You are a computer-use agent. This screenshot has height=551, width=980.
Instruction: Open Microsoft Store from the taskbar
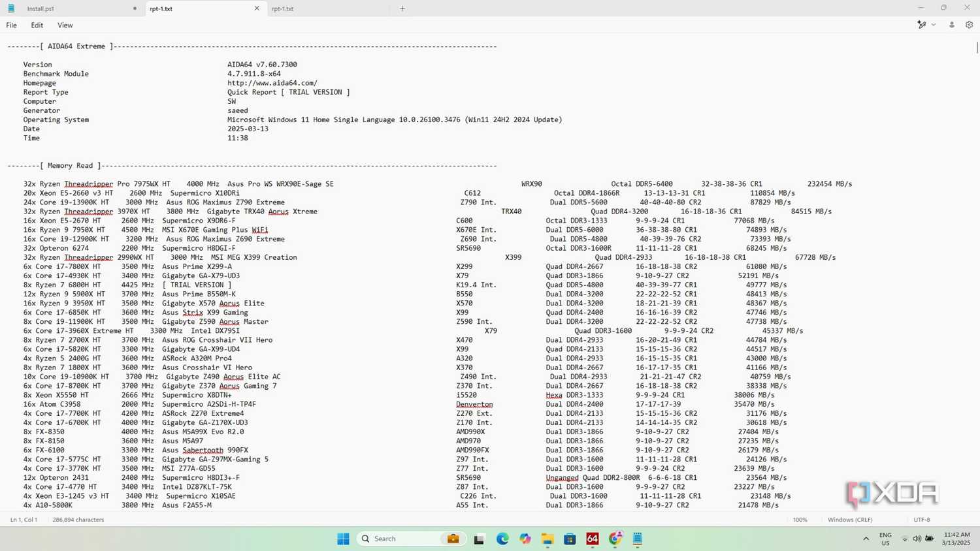coord(570,539)
